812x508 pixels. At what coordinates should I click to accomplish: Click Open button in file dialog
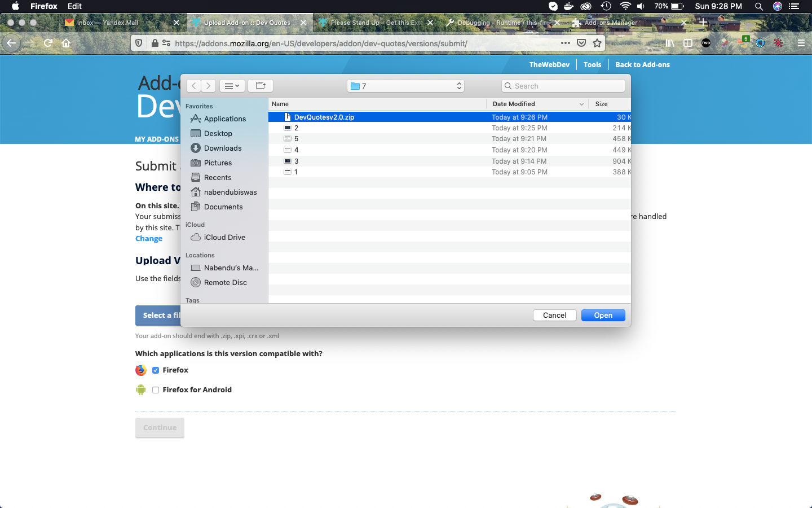coord(603,316)
